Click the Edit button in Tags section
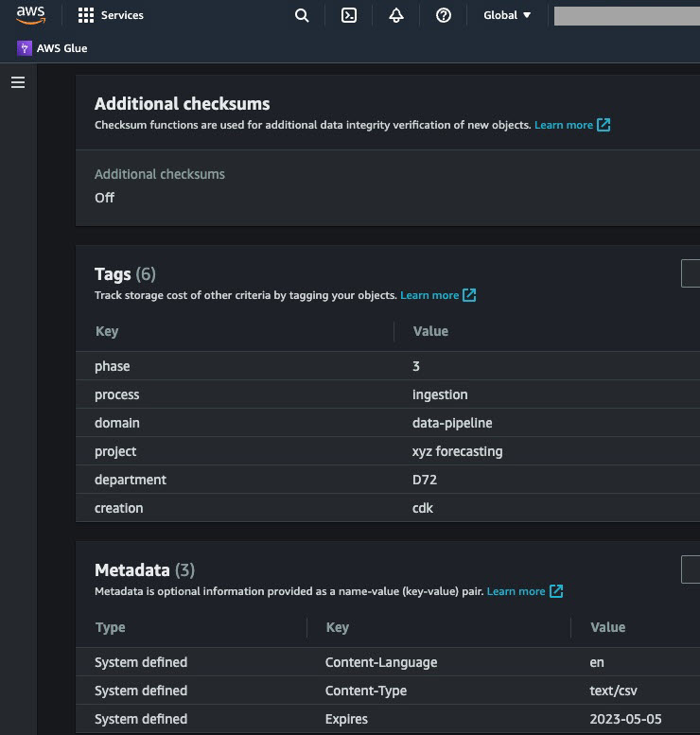 (691, 273)
